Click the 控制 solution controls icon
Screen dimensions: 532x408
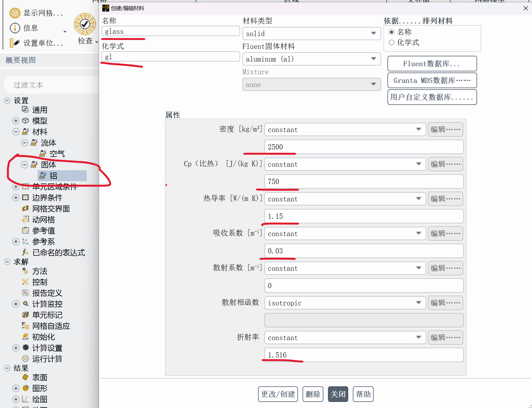25,282
